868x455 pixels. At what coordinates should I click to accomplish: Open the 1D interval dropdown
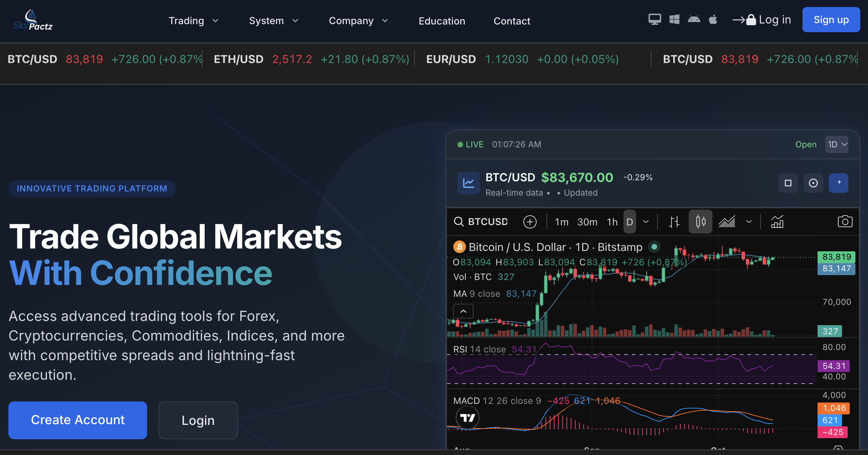[837, 145]
